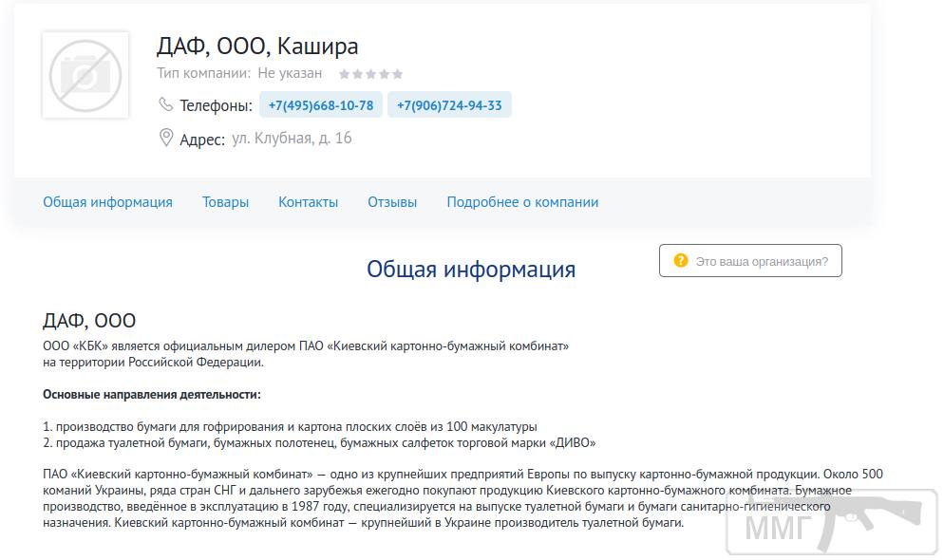This screenshot has height=560, width=944.
Task: Click the question mark icon in organization button
Action: click(681, 260)
